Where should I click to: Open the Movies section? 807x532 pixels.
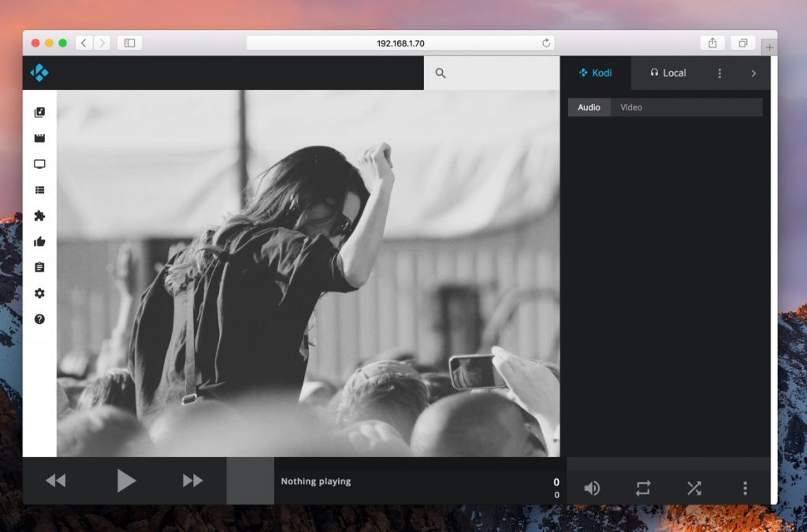pos(39,137)
